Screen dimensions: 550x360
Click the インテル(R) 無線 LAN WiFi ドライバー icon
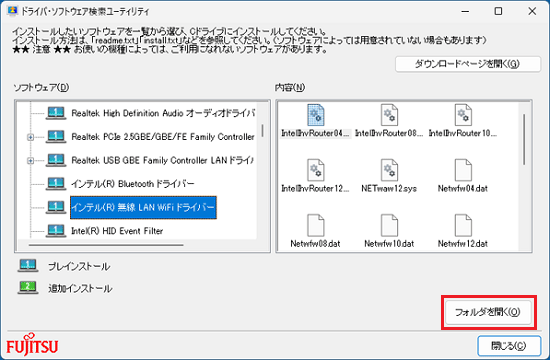(56, 207)
